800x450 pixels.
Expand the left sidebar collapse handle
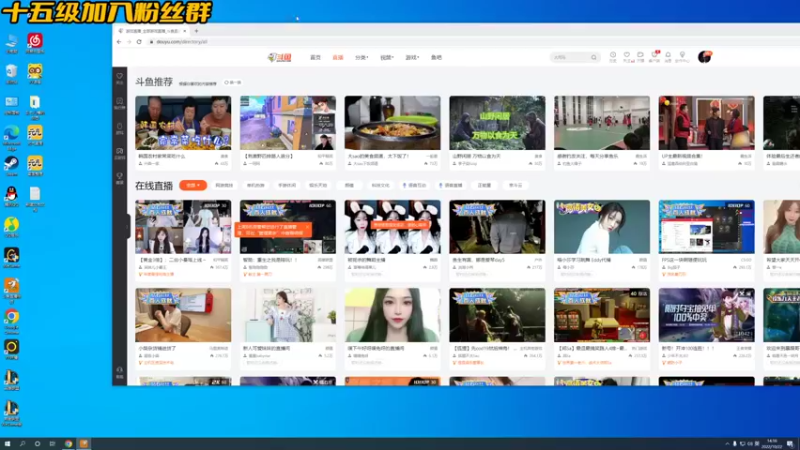click(128, 226)
